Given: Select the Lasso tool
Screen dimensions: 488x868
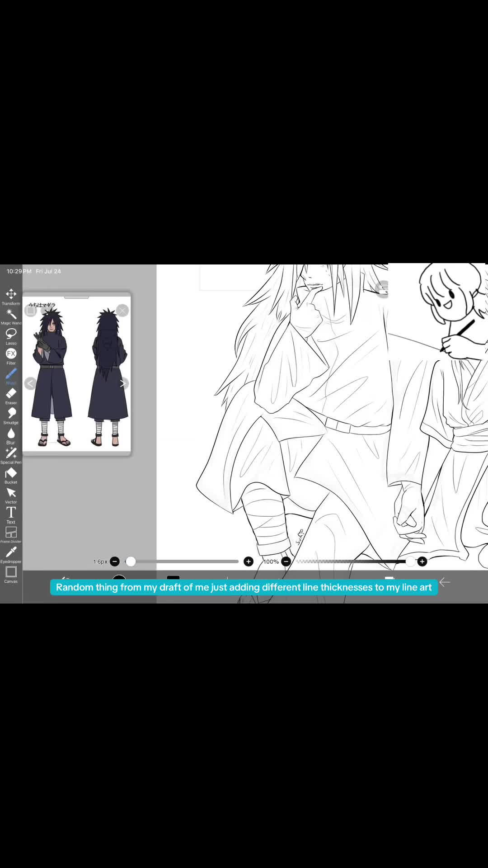Looking at the screenshot, I should click(11, 336).
